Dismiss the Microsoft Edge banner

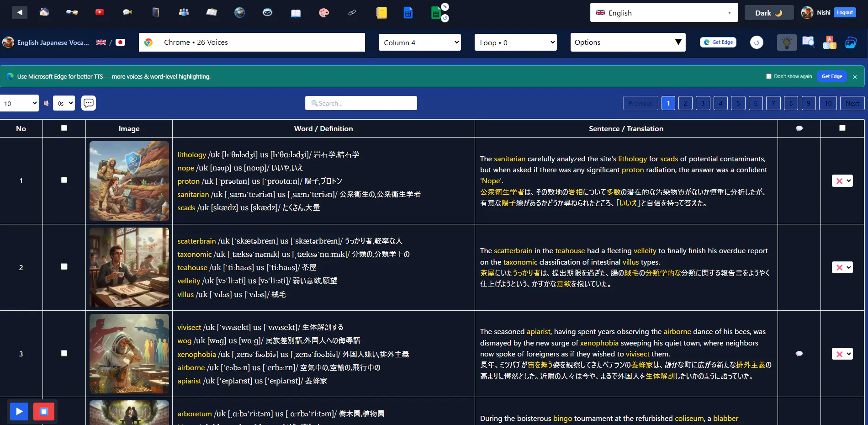(855, 77)
